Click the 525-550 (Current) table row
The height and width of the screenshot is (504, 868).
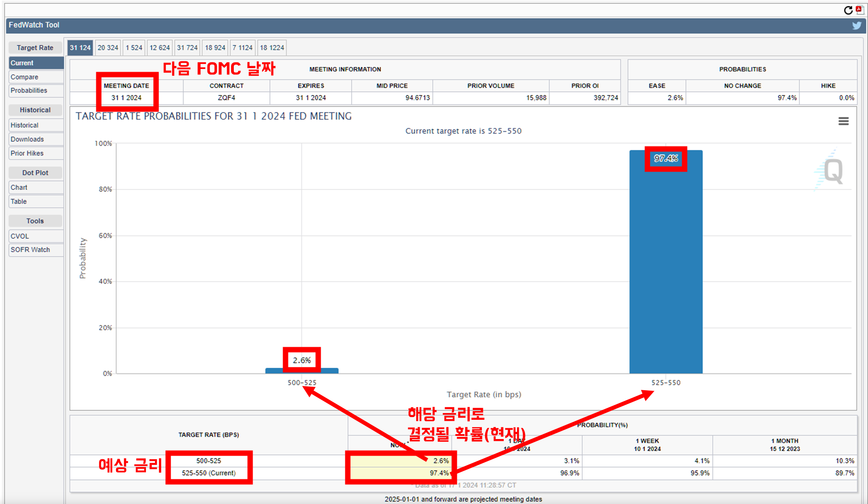pos(463,473)
